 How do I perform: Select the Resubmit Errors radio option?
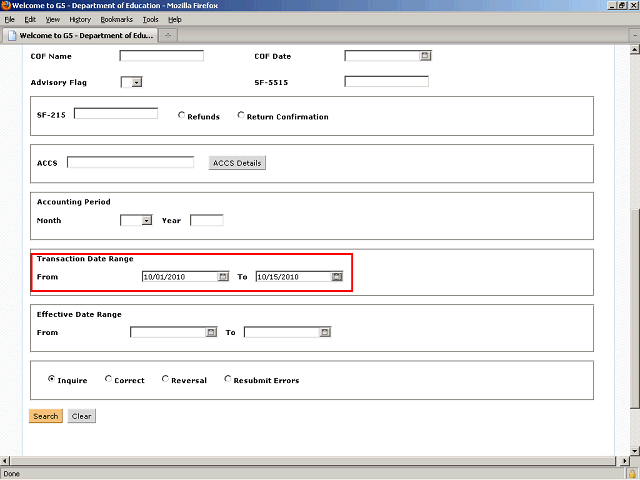point(227,379)
